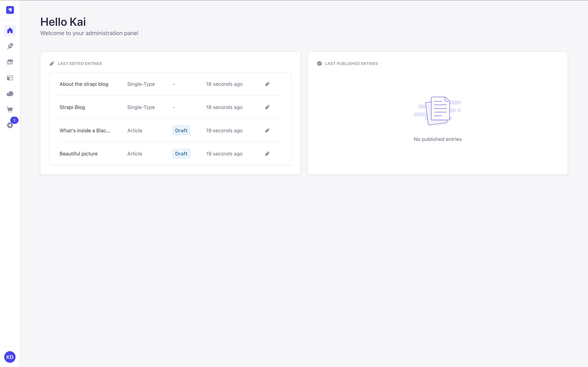
Task: Click the notification badge on Settings
Action: click(x=14, y=120)
